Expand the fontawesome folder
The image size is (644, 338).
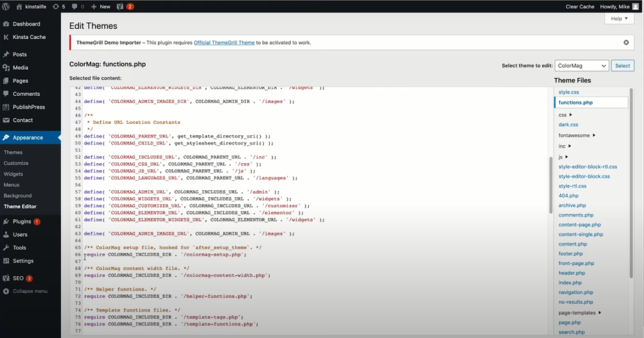coord(577,135)
